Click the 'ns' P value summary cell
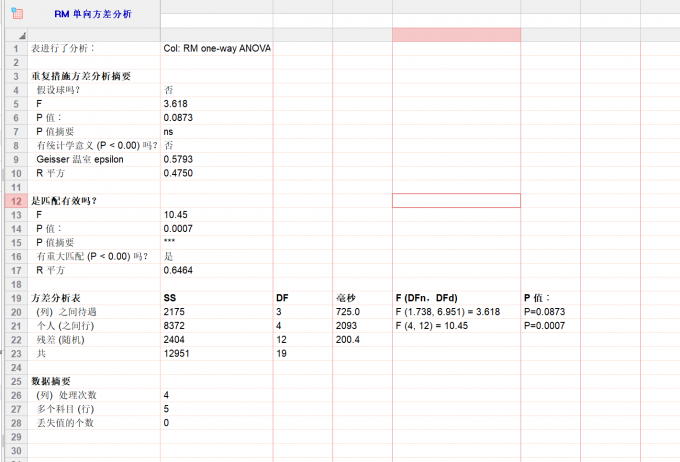Screen dimensions: 680x462 coord(168,132)
